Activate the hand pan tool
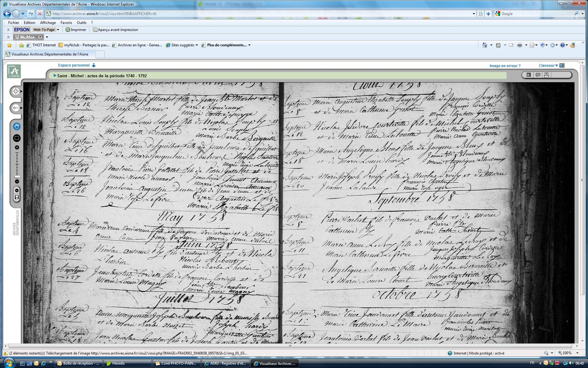The height and width of the screenshot is (368, 588). coord(17,126)
